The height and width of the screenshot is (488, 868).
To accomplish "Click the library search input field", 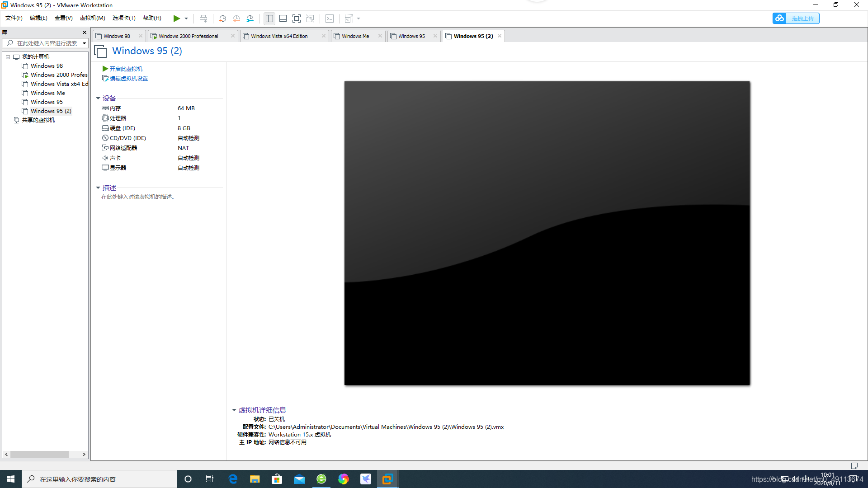I will pyautogui.click(x=47, y=43).
